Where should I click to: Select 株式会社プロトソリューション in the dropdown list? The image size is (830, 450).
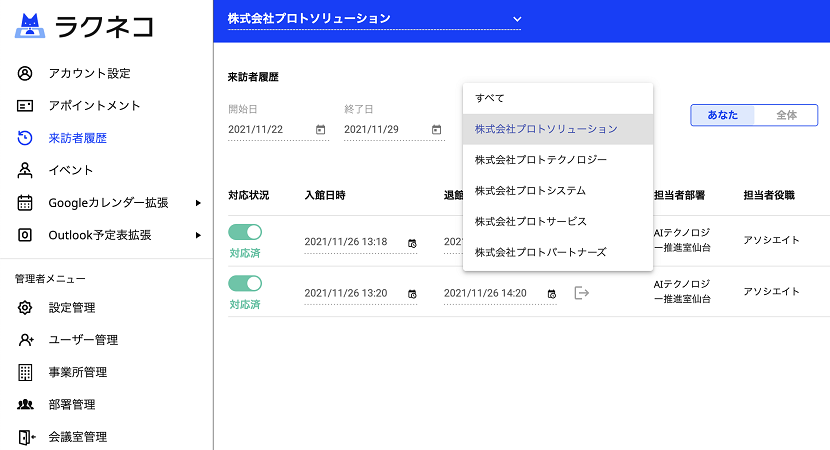tap(558, 129)
